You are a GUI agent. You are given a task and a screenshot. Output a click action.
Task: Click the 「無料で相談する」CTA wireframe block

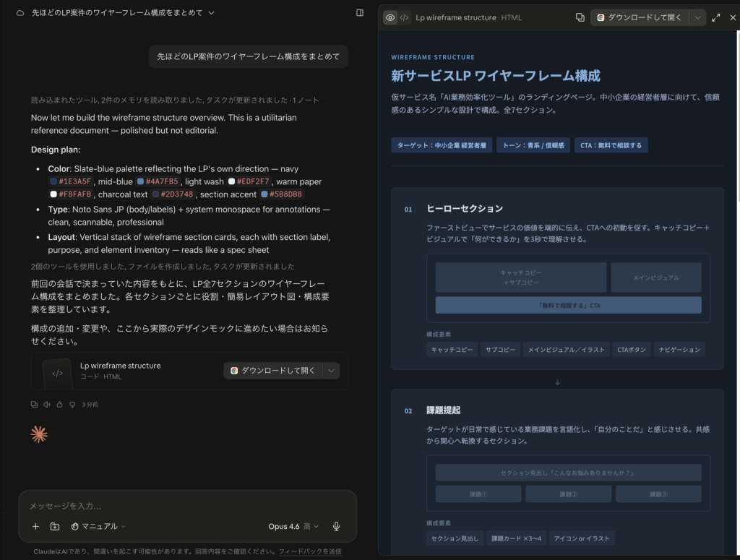[568, 305]
